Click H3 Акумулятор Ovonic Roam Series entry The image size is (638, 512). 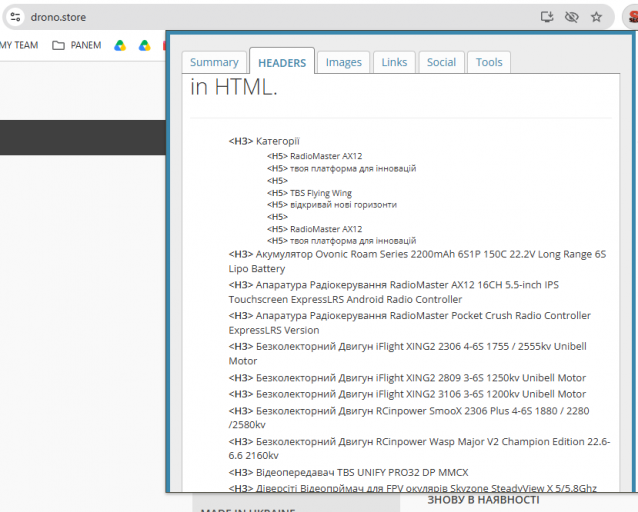(x=417, y=261)
